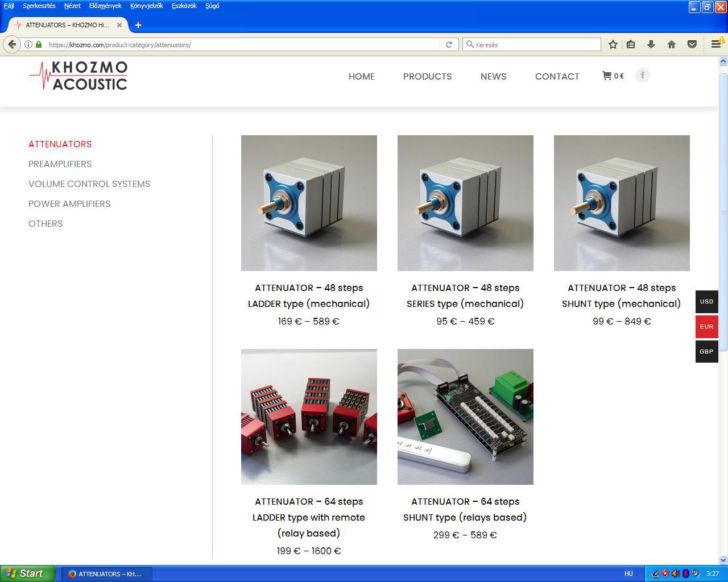The image size is (728, 582).
Task: Reload the page with the refresh icon
Action: pos(449,44)
